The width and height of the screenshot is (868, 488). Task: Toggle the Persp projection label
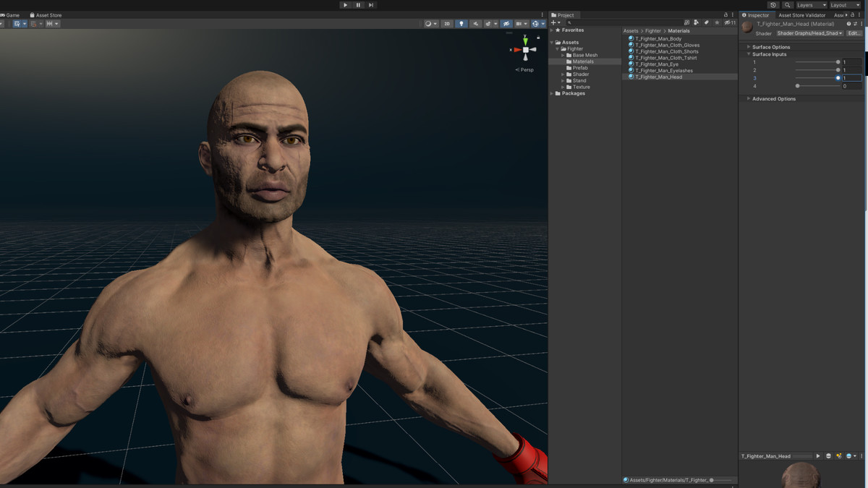click(526, 69)
